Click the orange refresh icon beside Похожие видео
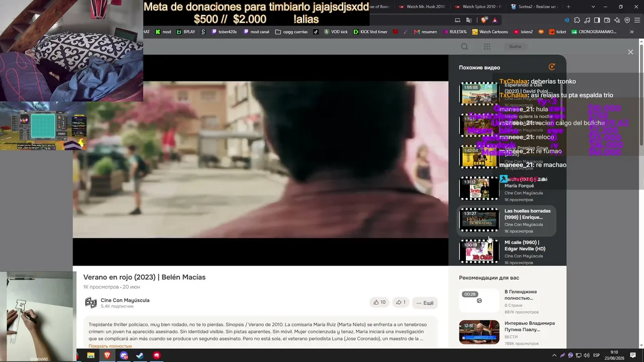The height and width of the screenshot is (362, 644). pyautogui.click(x=552, y=67)
